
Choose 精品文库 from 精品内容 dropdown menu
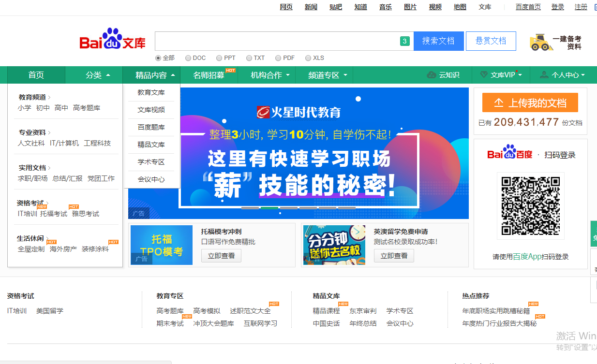point(151,145)
